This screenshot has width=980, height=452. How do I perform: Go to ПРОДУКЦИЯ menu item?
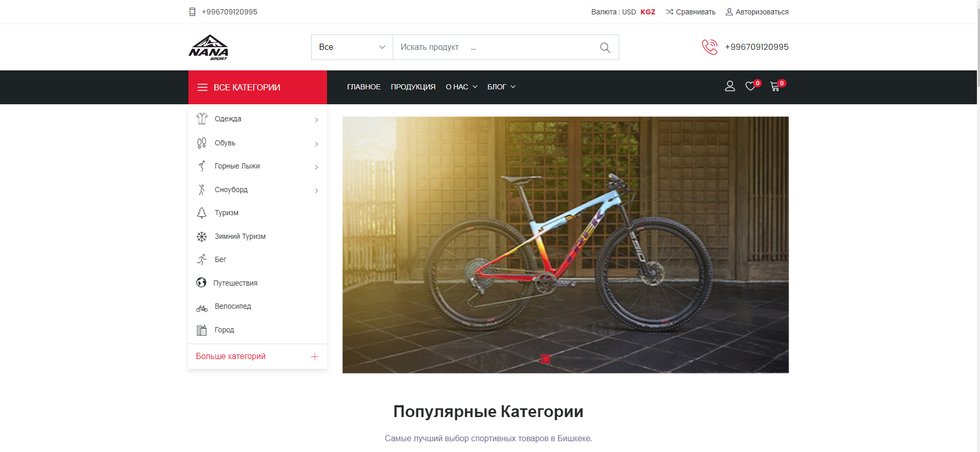pyautogui.click(x=413, y=87)
